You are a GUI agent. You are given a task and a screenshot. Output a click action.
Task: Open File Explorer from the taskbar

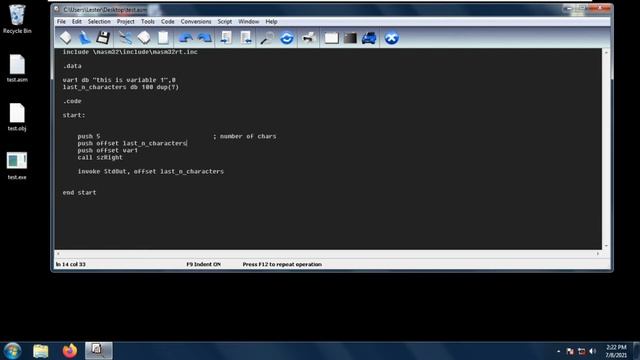coord(41,351)
